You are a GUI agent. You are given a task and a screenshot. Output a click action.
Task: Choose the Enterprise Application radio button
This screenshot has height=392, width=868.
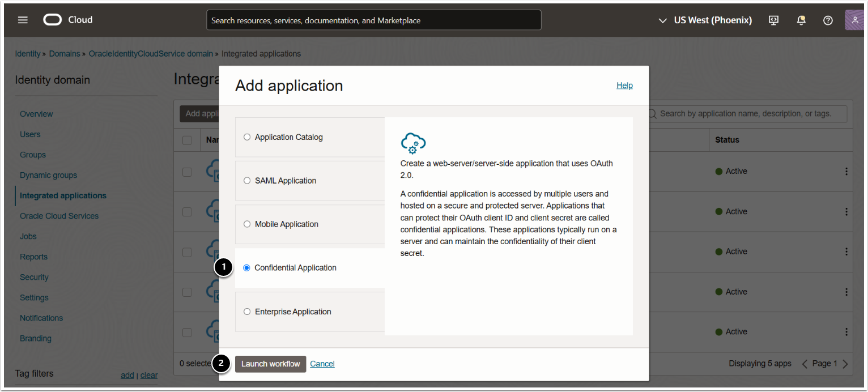(x=247, y=312)
